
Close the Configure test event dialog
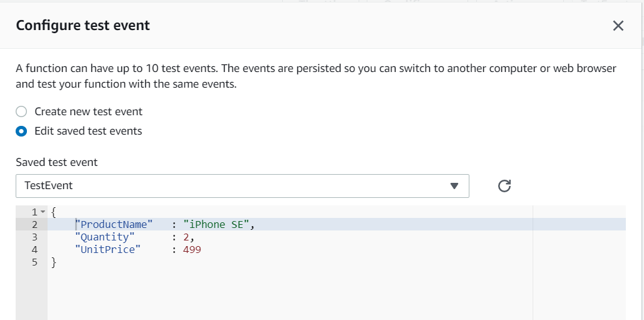point(618,26)
